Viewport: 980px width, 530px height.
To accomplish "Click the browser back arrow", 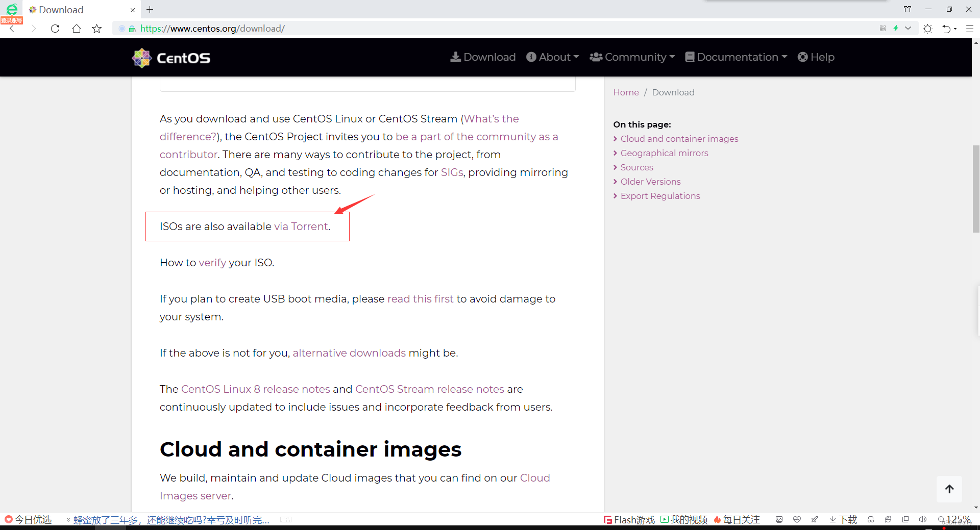I will (x=12, y=29).
